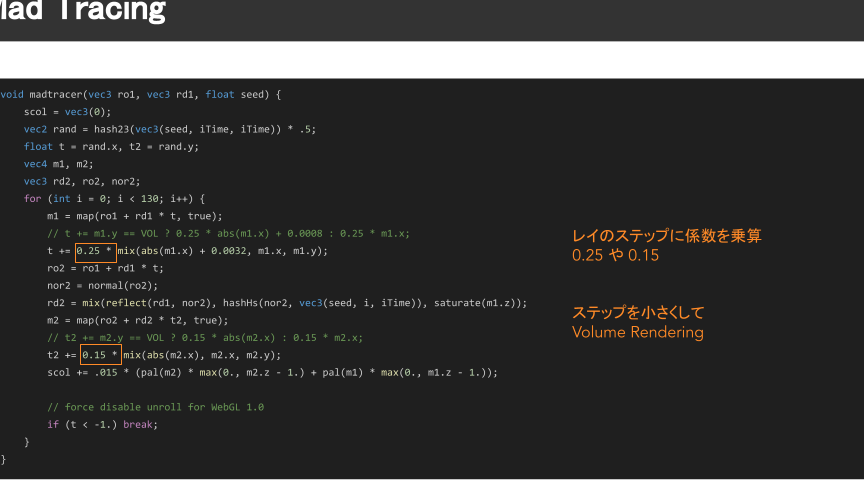
Task: Click the madtracer function name
Action: [x=55, y=94]
